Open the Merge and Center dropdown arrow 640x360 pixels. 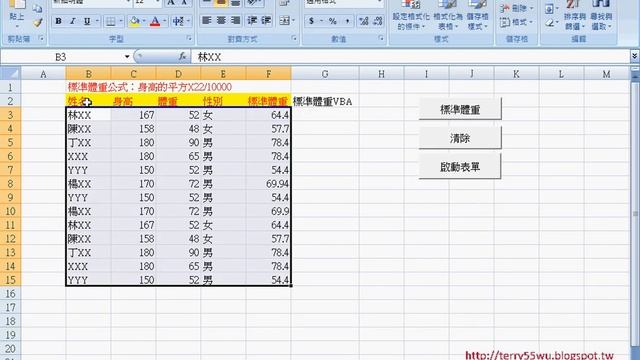pos(293,20)
